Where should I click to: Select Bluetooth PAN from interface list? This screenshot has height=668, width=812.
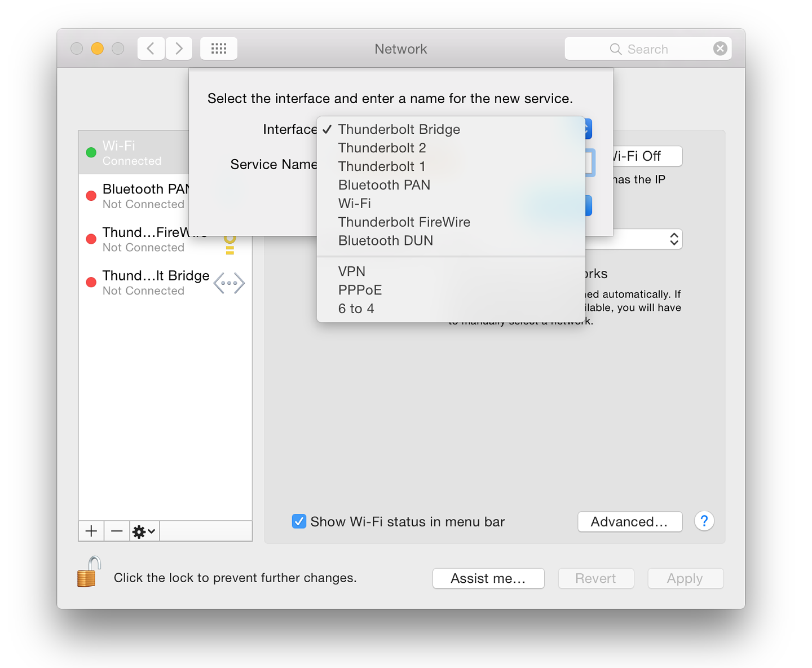[x=451, y=185]
